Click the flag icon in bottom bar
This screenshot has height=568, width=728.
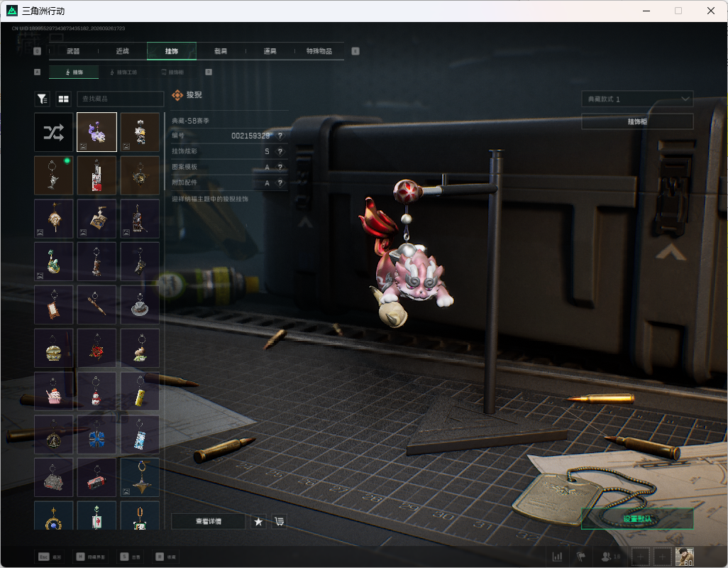(581, 556)
